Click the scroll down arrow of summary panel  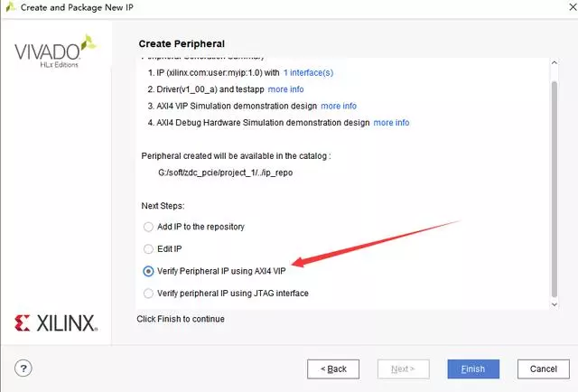(554, 304)
